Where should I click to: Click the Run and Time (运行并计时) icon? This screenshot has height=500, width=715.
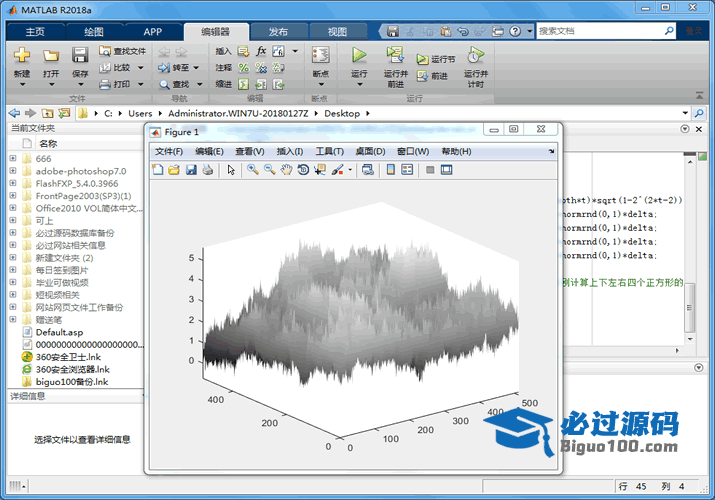click(475, 55)
